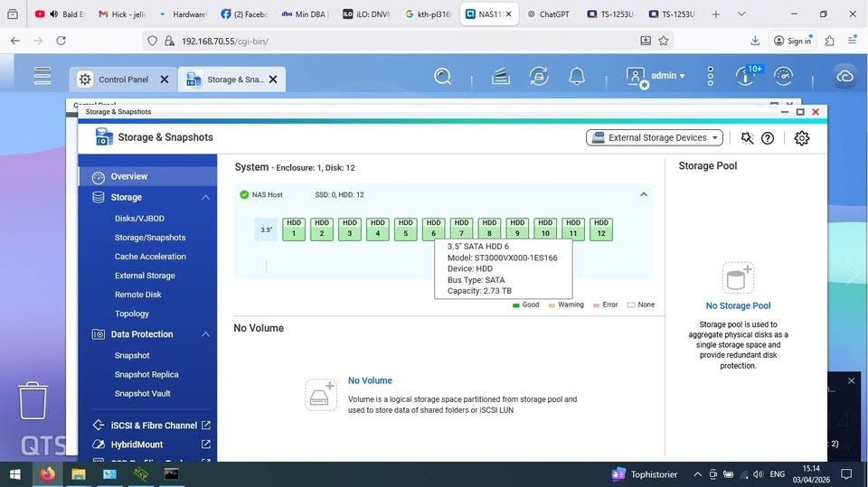Screen dimensions: 868x487
Task: Open iSCSI & Fibre Channel external link icon
Action: point(206,425)
